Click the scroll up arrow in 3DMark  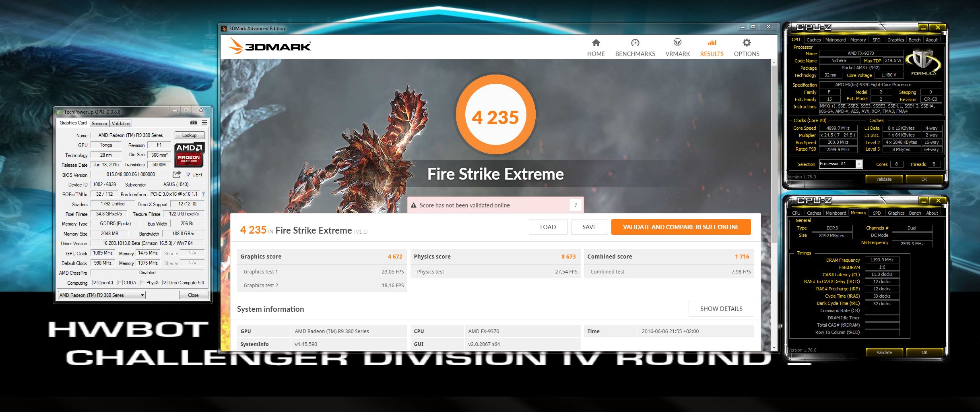coord(774,62)
